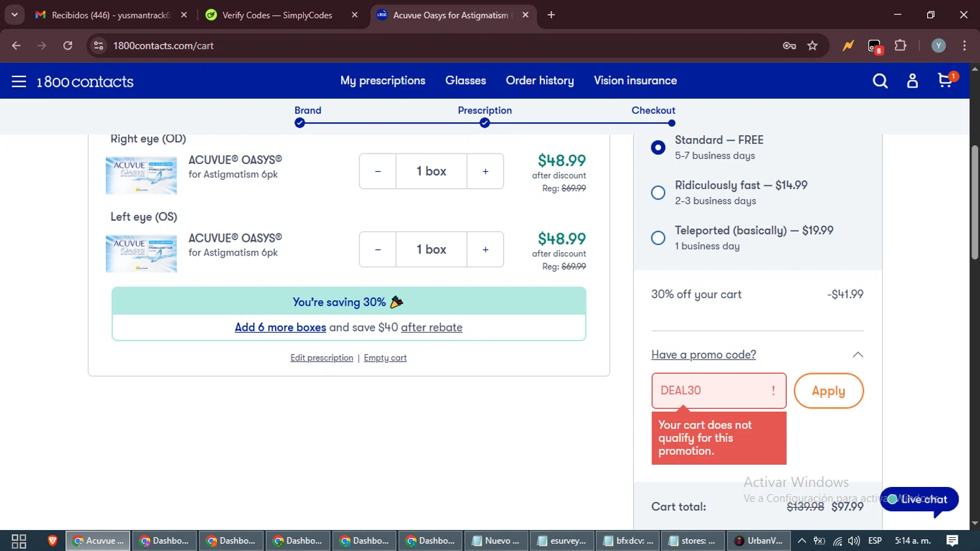Open Glasses menu item

(466, 80)
